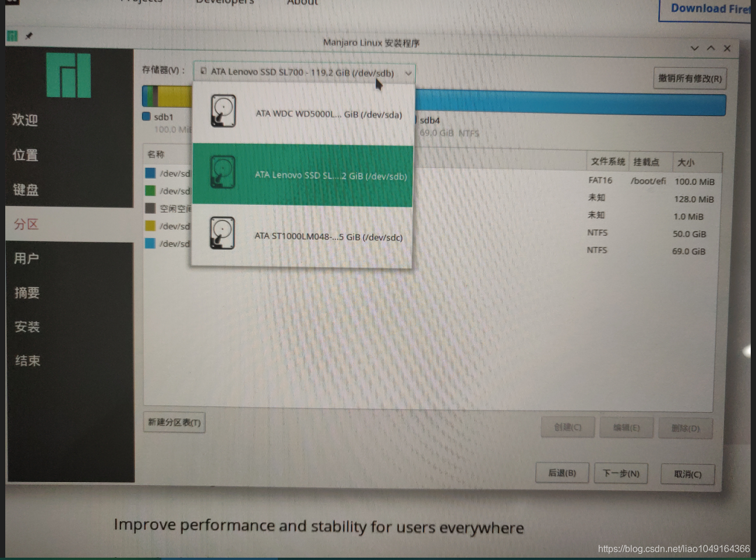Click the 删除(D) delete button
The width and height of the screenshot is (756, 560).
click(686, 428)
